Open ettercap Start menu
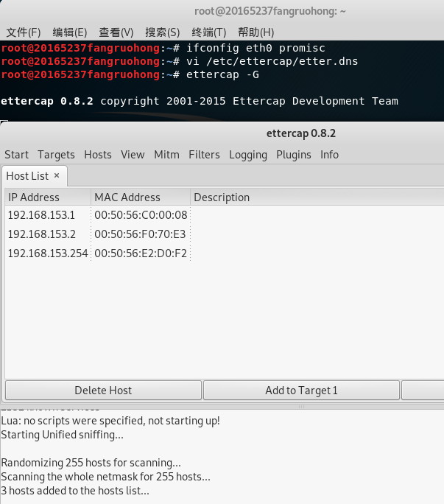 point(16,155)
